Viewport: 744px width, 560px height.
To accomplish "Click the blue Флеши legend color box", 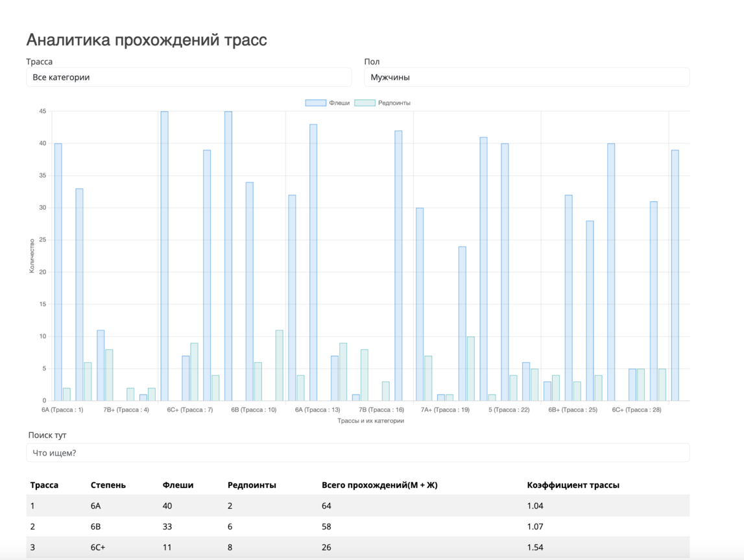I will point(316,103).
